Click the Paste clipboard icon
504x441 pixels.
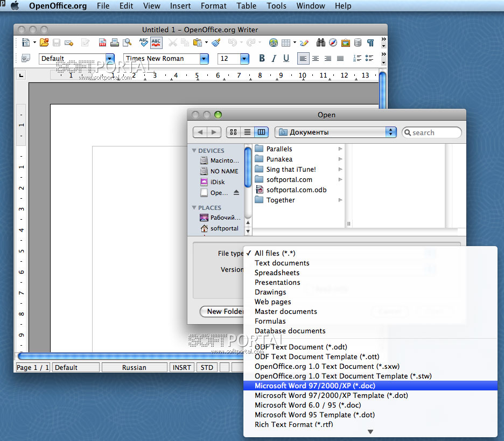(198, 43)
